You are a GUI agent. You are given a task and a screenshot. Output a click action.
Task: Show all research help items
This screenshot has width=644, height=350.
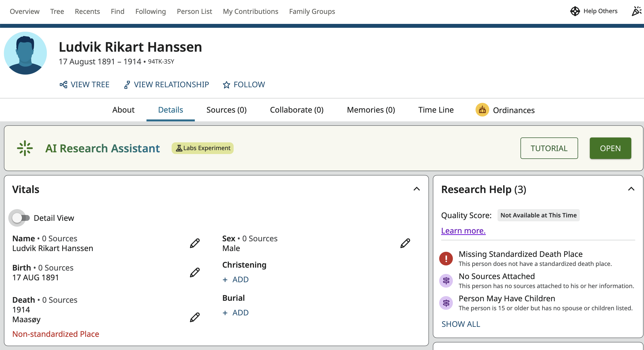click(x=460, y=324)
